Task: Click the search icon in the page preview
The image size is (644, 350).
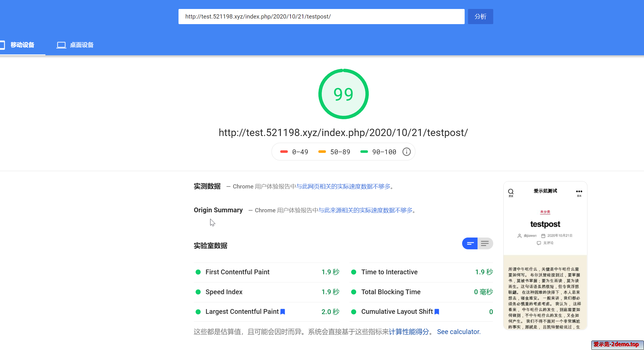Action: pyautogui.click(x=511, y=192)
